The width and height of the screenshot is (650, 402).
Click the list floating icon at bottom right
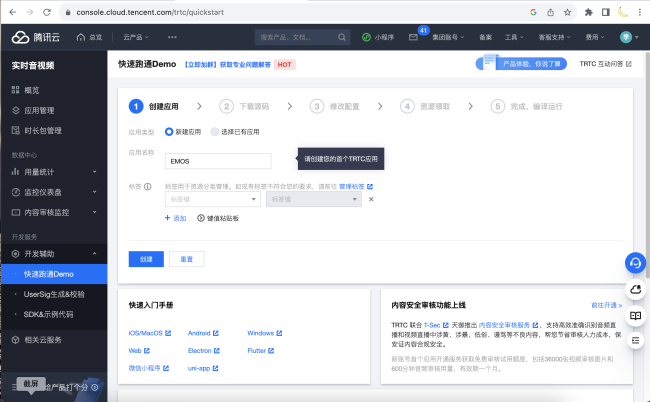pyautogui.click(x=635, y=341)
